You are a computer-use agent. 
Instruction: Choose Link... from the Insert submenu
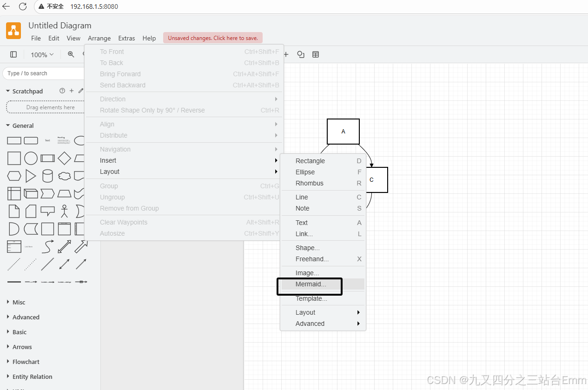[x=323, y=234]
